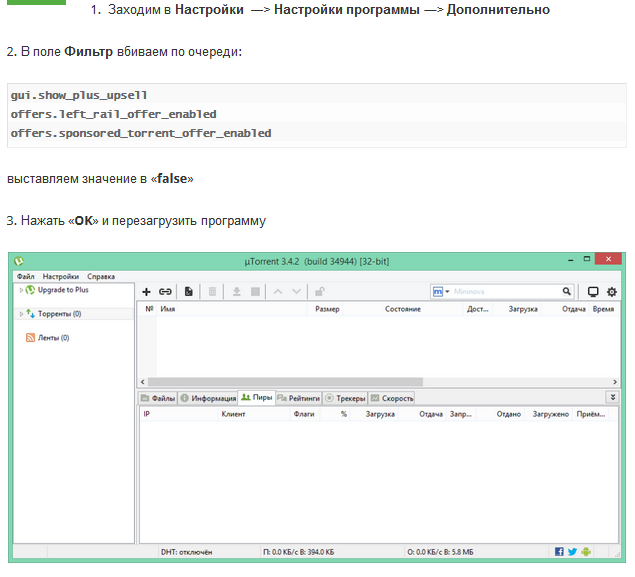Screen dimensions: 635x577
Task: Select Торренты (0) in sidebar
Action: point(60,314)
